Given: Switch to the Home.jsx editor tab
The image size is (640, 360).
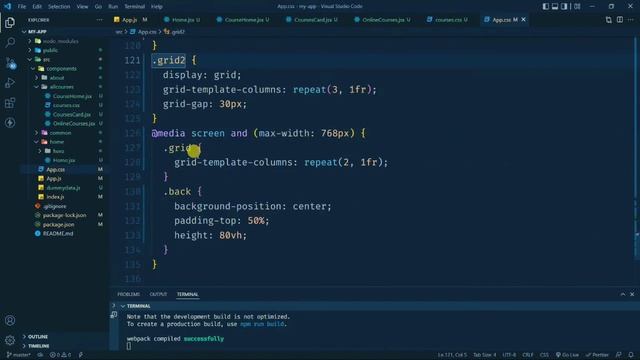Looking at the screenshot, I should [x=182, y=20].
